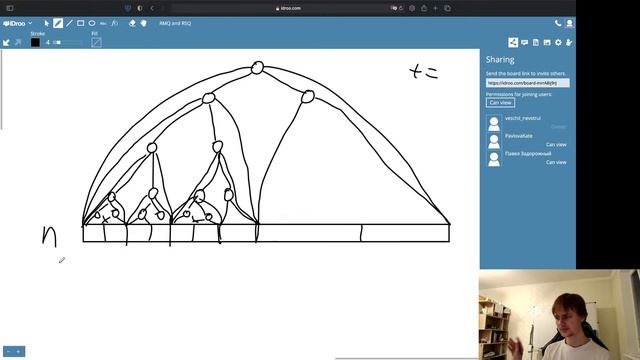Click the Safari back button
This screenshot has height=360, width=640.
[x=152, y=8]
